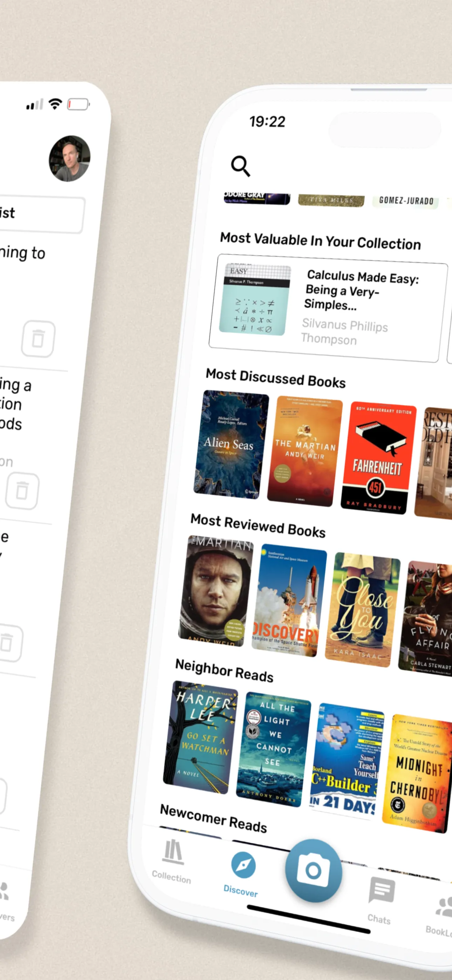Open the Close to You book cover

click(362, 609)
